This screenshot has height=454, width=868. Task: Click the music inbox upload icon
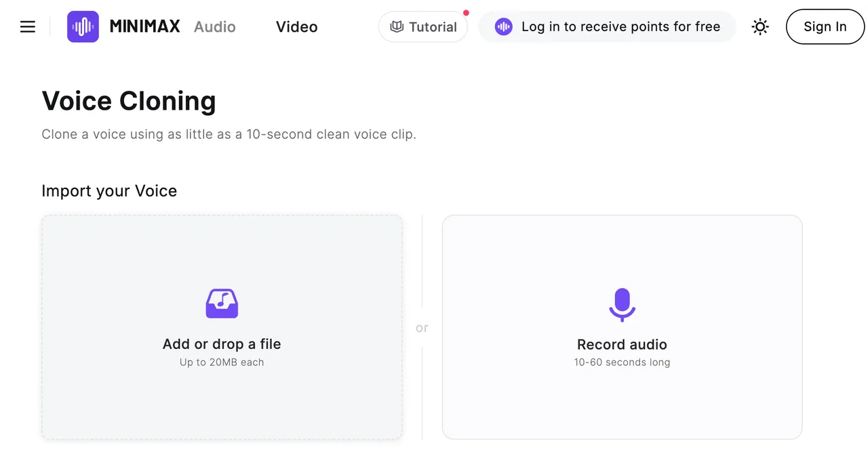coord(222,304)
